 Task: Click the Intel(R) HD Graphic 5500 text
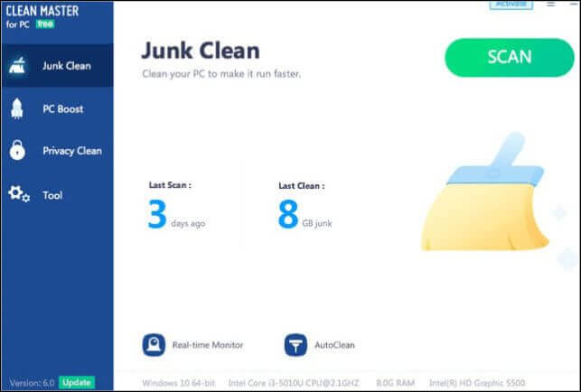(477, 383)
